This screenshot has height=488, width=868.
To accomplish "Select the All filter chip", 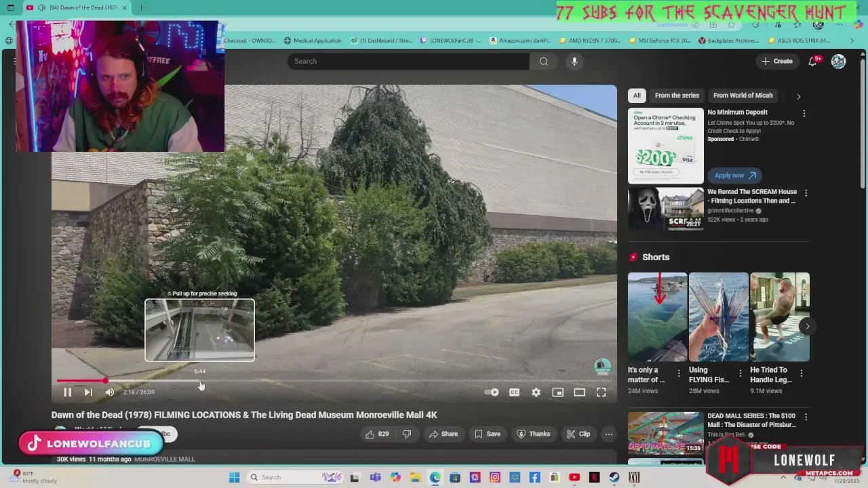I will coord(637,96).
